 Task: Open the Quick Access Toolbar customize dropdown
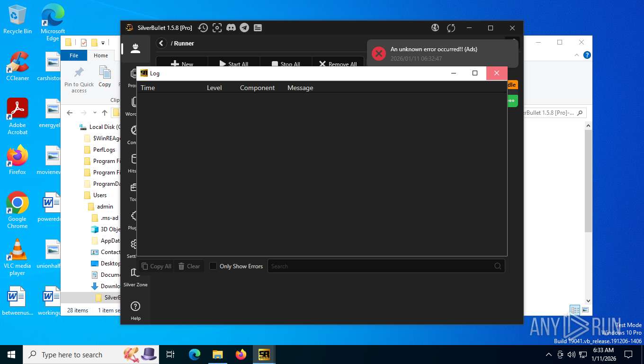(x=103, y=43)
